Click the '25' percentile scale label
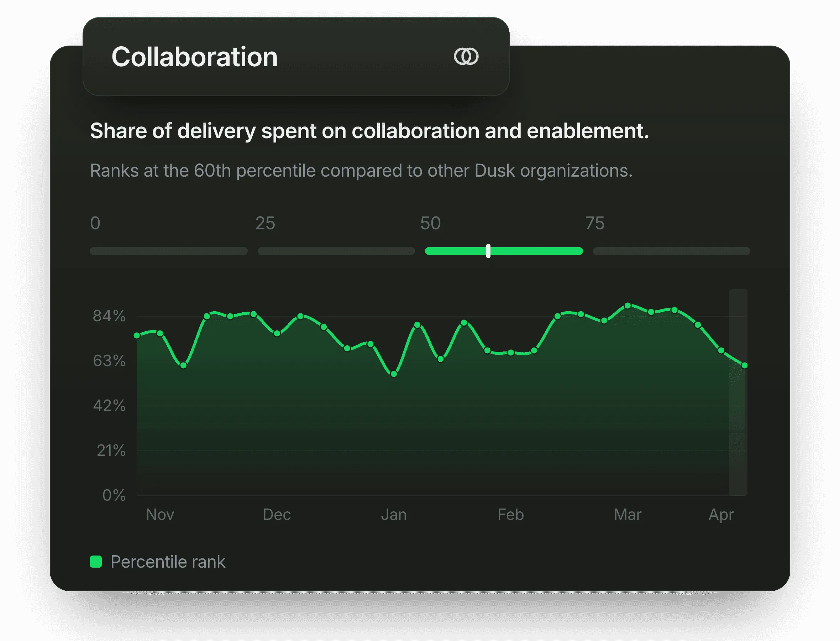This screenshot has width=840, height=641. tap(265, 223)
